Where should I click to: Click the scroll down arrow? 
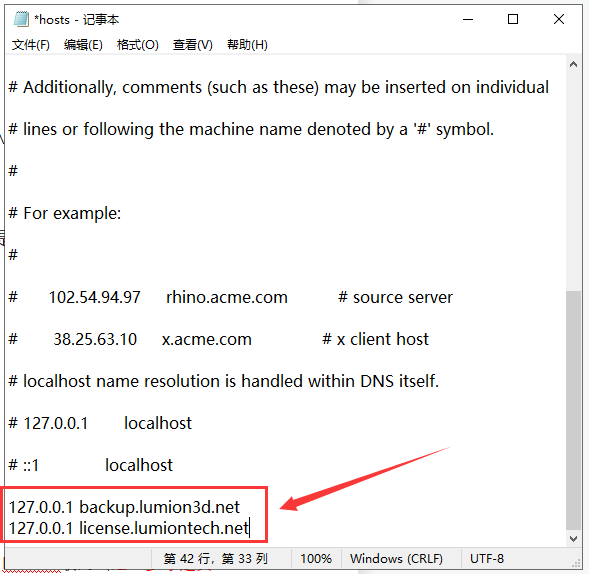point(573,539)
